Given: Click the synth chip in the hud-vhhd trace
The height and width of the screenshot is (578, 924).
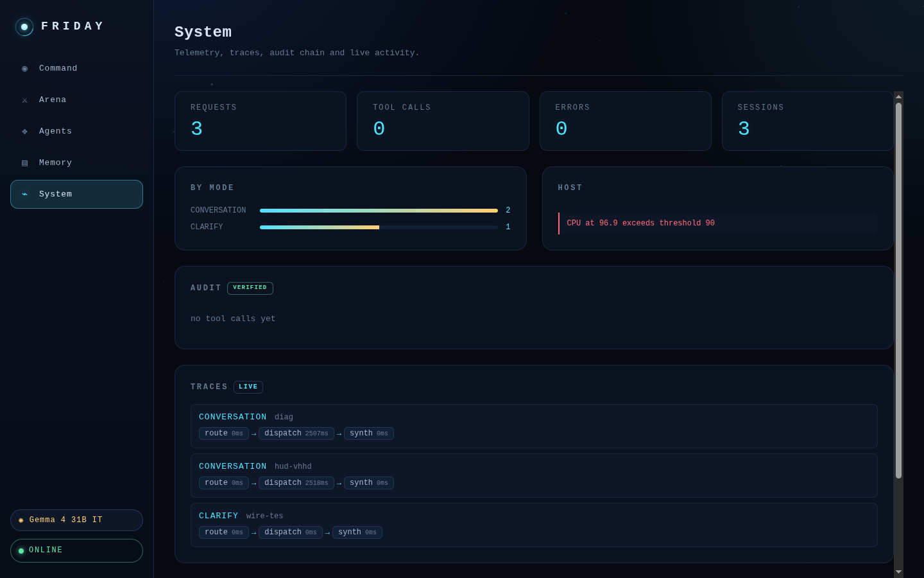Looking at the screenshot, I should [369, 483].
